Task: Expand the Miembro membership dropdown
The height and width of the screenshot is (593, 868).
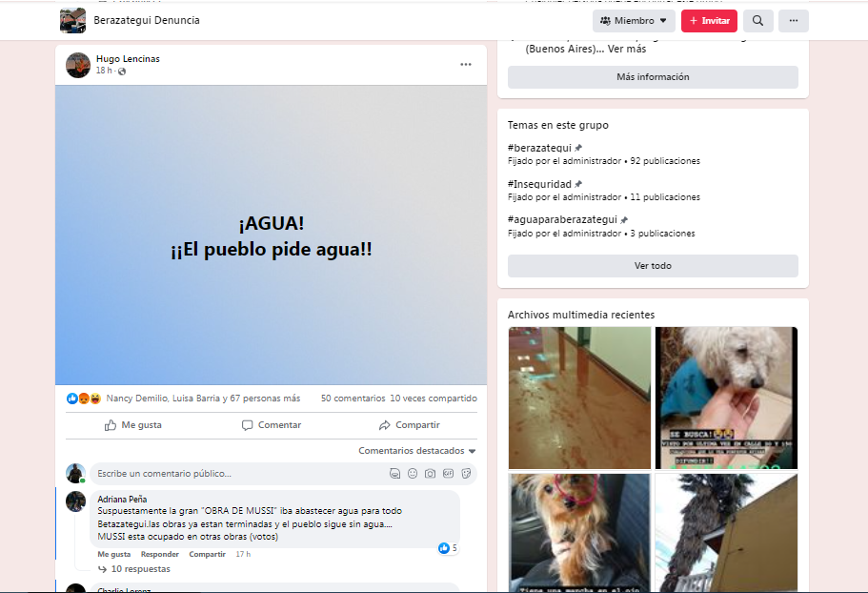Action: 634,20
